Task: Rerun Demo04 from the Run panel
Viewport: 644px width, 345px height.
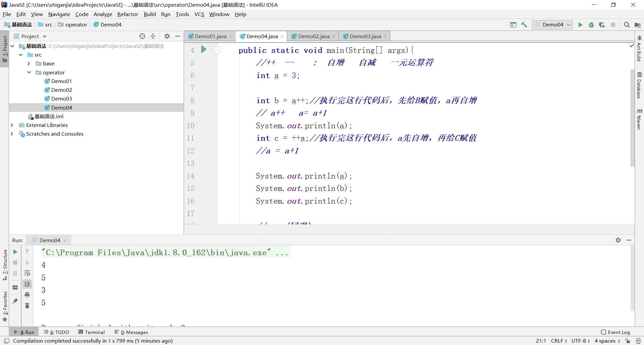Action: click(x=15, y=252)
